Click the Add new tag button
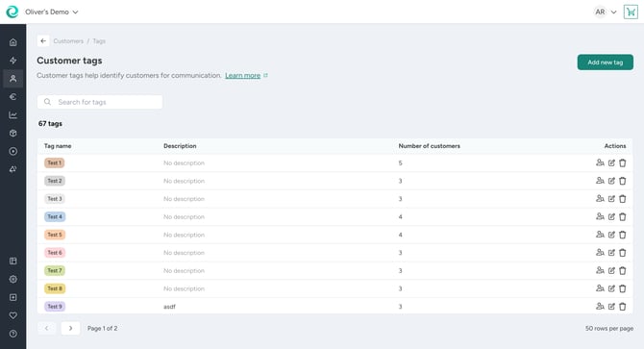 click(x=605, y=62)
